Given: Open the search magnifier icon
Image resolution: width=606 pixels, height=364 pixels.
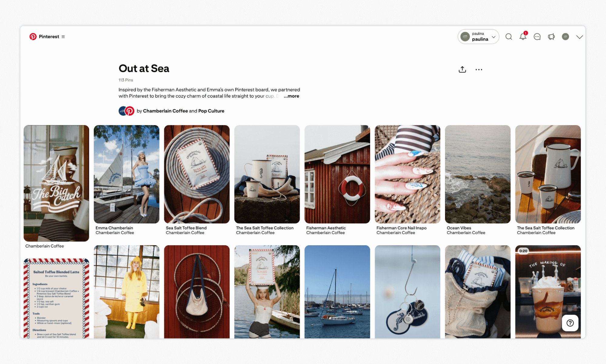Looking at the screenshot, I should (509, 37).
